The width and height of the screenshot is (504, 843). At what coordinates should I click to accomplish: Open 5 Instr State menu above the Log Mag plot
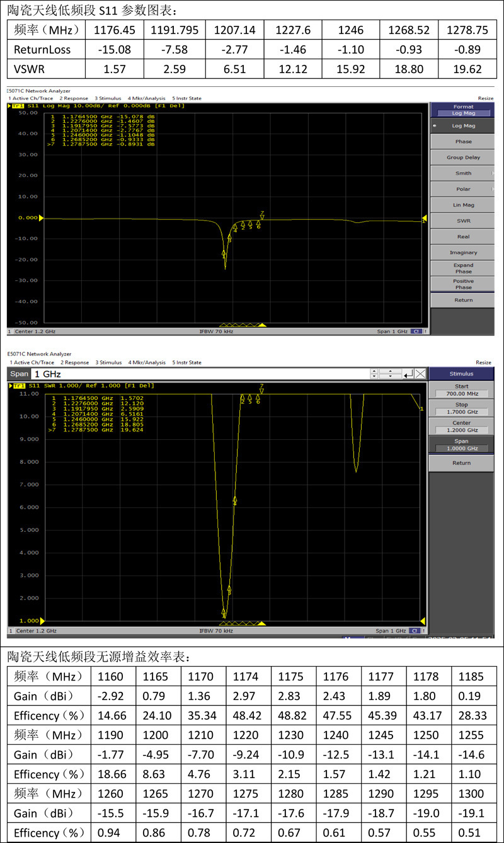point(187,98)
